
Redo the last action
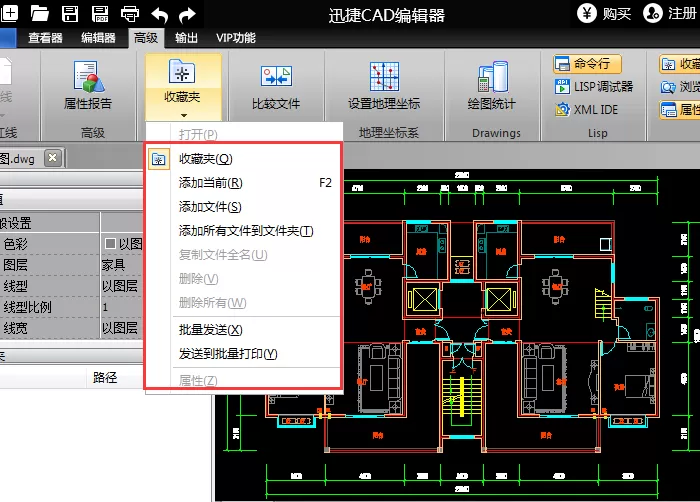[x=187, y=15]
